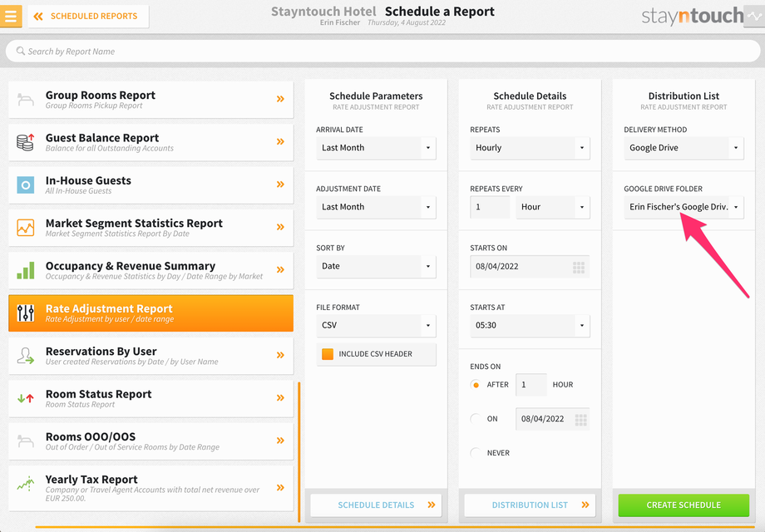Viewport: 765px width, 532px height.
Task: Select Occupancy & Revenue Summary report
Action: [151, 270]
